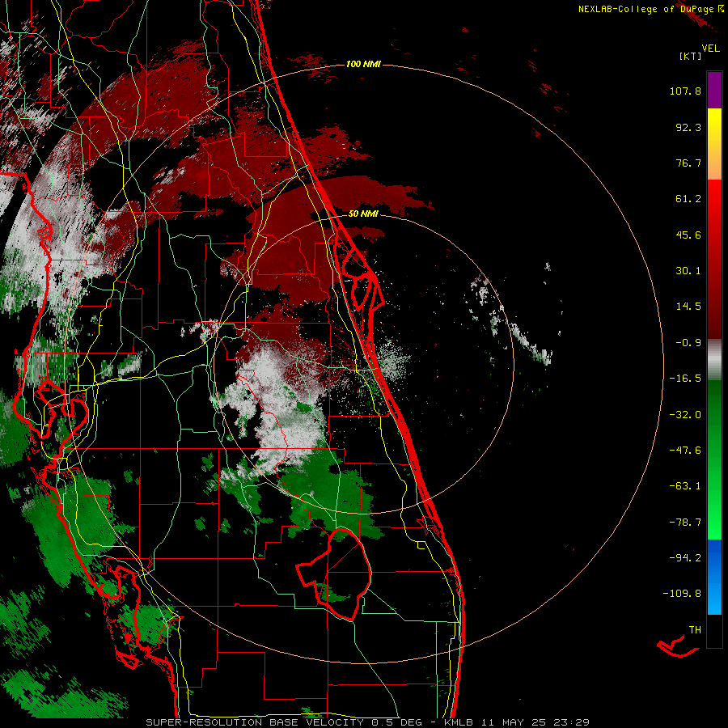Click the KMLB 11 MAY 25 23:29 timestamp
This screenshot has height=728, width=728.
coord(516,722)
